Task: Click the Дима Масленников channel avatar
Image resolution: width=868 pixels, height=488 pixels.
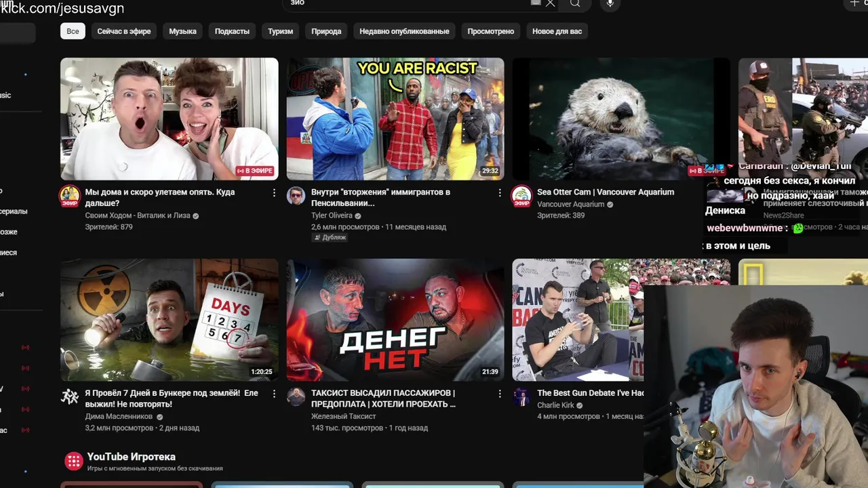Action: click(70, 396)
